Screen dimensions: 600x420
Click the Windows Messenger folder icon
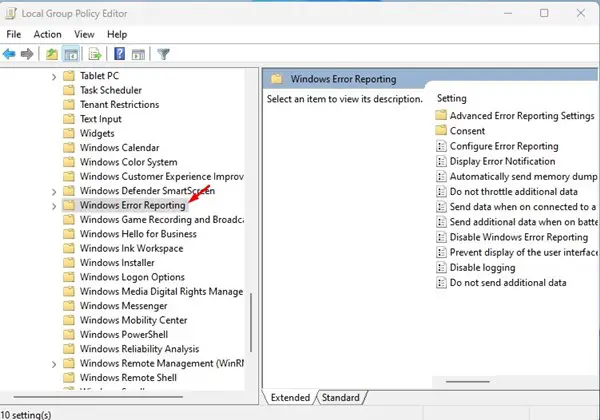pos(69,306)
